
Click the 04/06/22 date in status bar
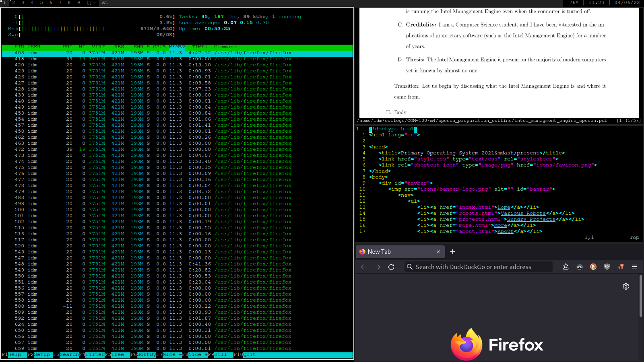(x=627, y=3)
